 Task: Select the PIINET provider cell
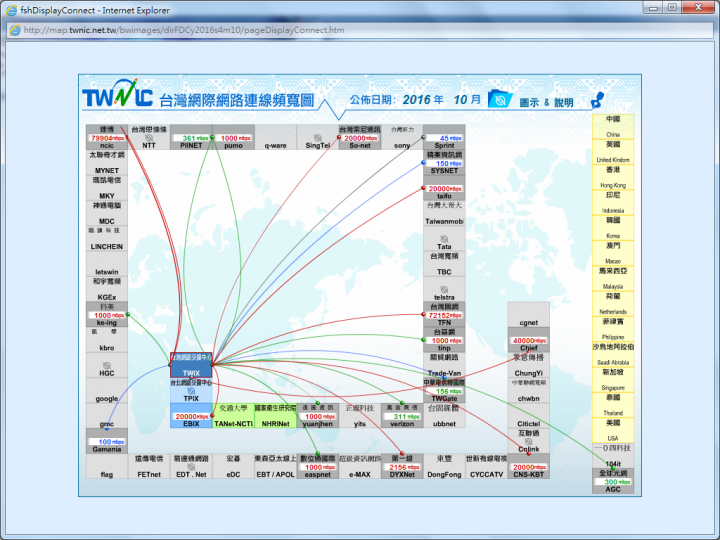191,137
